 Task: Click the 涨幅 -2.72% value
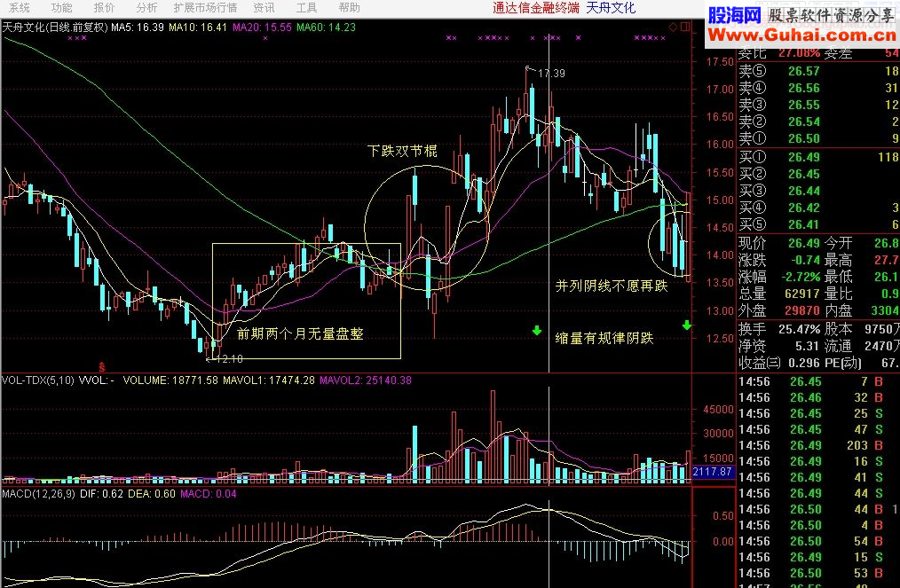[801, 277]
